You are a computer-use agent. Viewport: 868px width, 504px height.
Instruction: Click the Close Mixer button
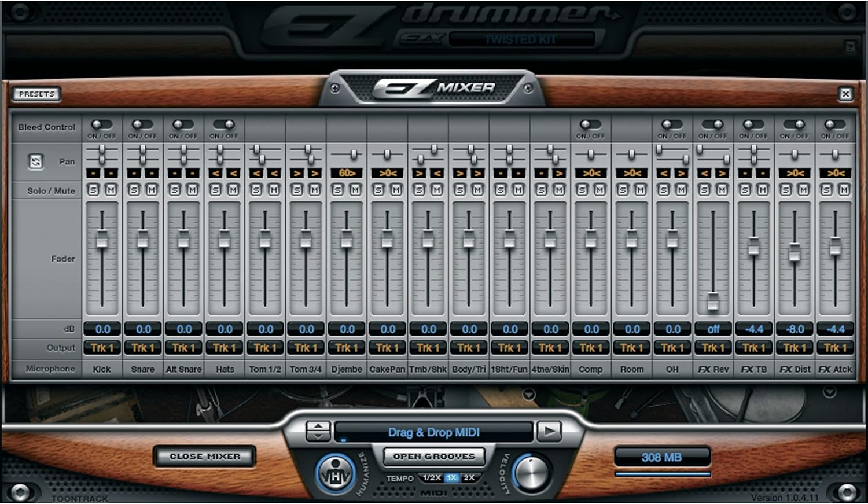(205, 457)
